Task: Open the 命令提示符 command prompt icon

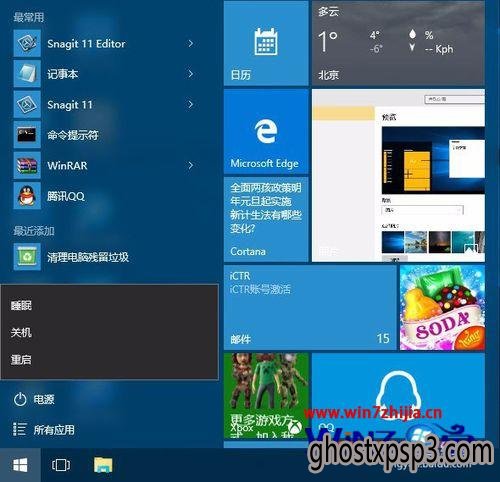Action: pos(27,135)
